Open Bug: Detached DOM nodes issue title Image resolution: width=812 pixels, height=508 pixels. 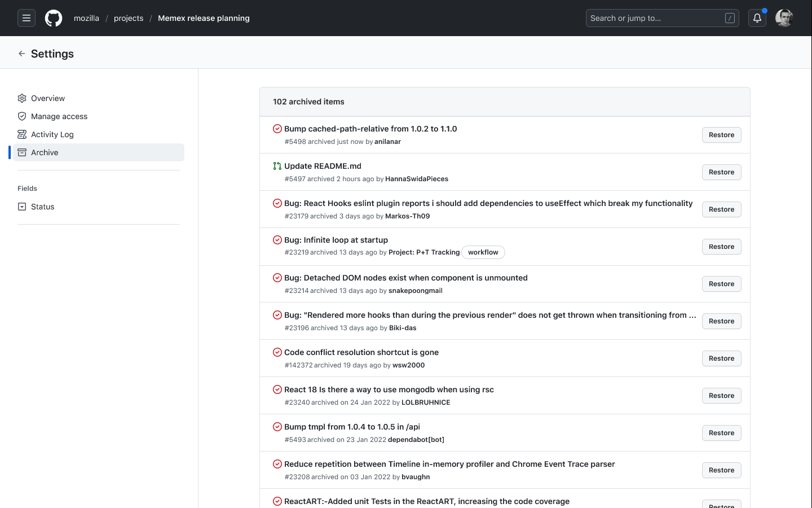click(406, 278)
